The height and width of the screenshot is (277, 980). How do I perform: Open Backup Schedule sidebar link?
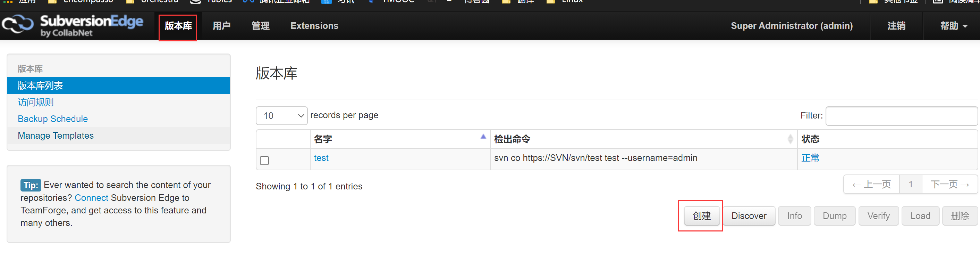pos(53,119)
